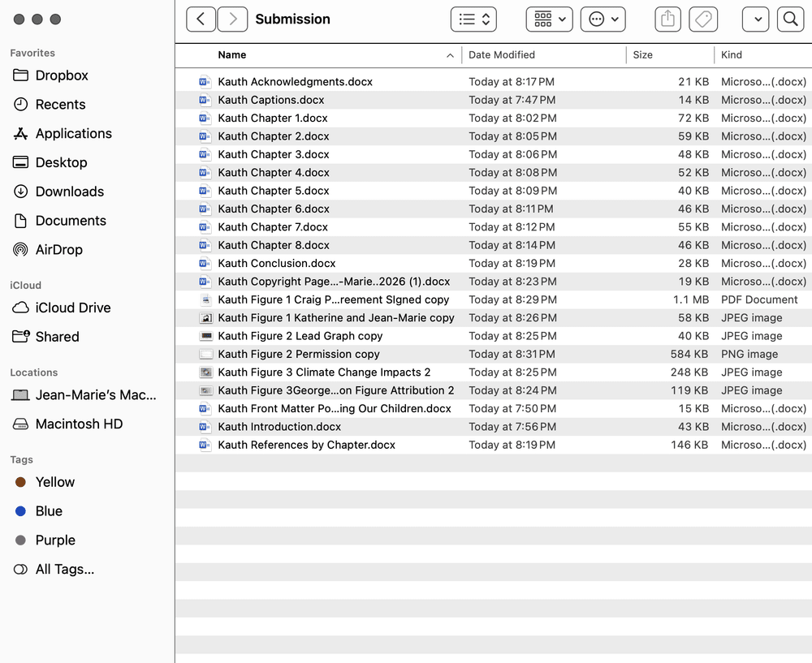The width and height of the screenshot is (812, 663).
Task: Click Word icon of Kauth Introduction.docx
Action: tap(205, 427)
